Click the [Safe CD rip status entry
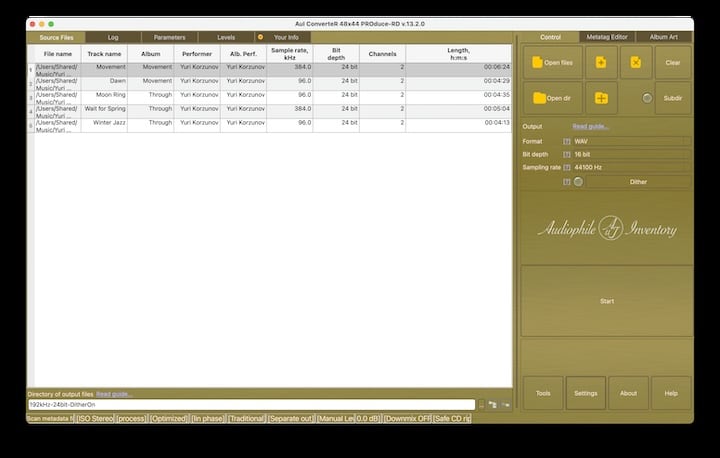Viewport: 720px width, 458px height. click(x=452, y=418)
